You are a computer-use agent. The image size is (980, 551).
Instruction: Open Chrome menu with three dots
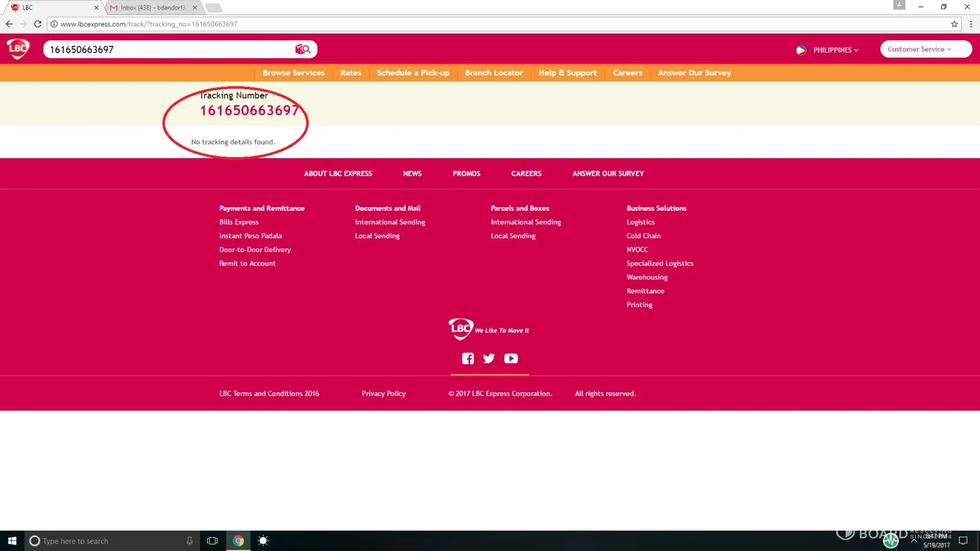(971, 24)
